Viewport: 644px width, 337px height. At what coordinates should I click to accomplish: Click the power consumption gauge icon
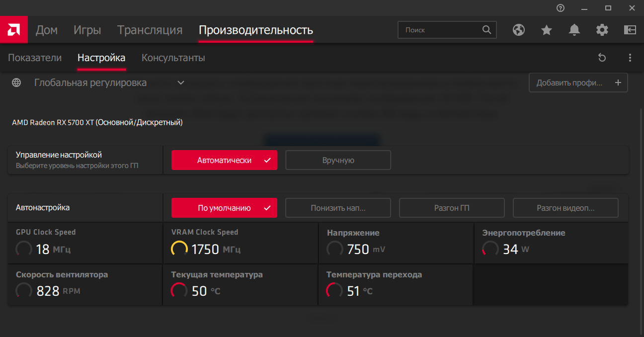[490, 249]
